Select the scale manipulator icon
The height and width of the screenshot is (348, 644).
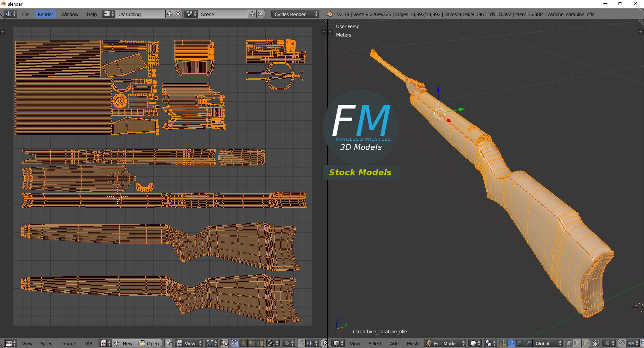[x=528, y=343]
